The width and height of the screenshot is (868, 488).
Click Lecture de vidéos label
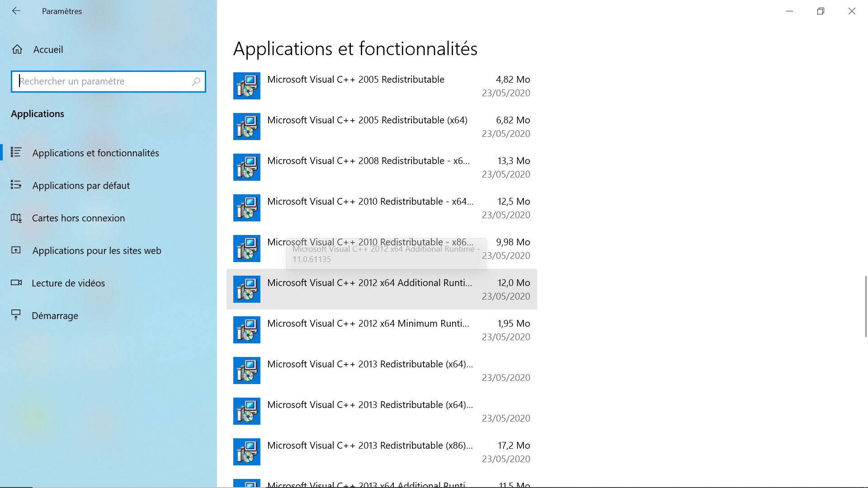68,283
